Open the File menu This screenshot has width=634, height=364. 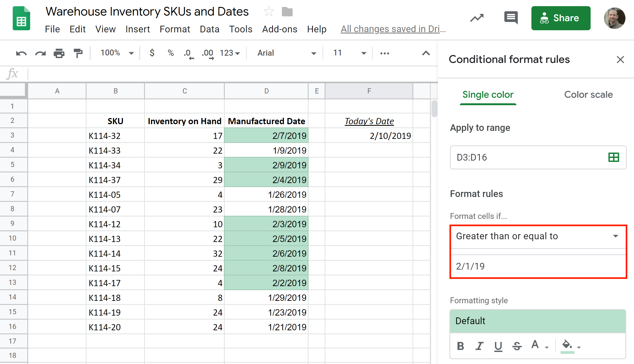(52, 29)
